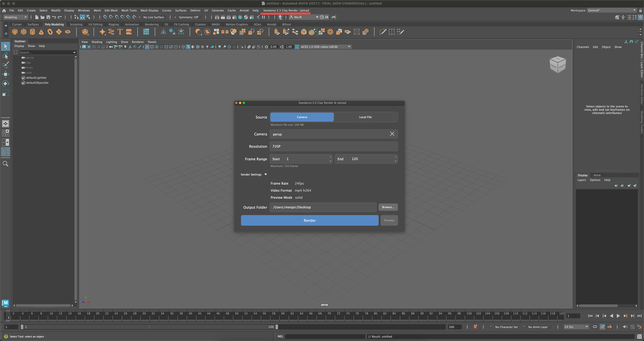Open the No Anim Layer dropdown
644x341 pixels.
(538, 327)
